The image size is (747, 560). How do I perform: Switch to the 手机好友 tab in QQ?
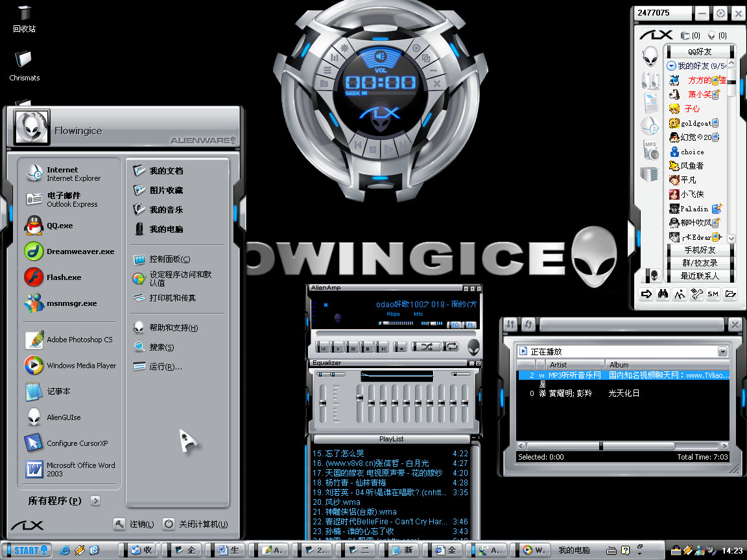click(700, 250)
